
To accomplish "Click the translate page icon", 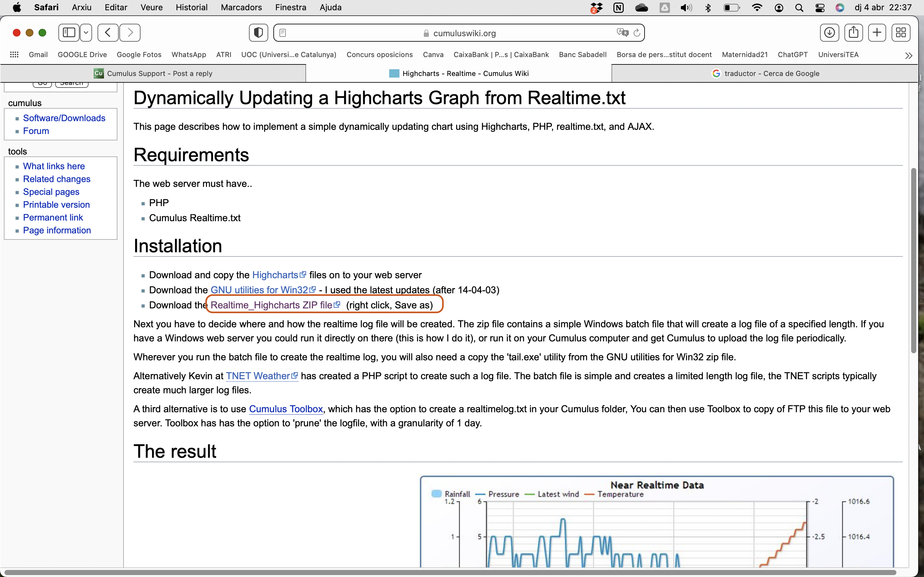I will pyautogui.click(x=622, y=32).
